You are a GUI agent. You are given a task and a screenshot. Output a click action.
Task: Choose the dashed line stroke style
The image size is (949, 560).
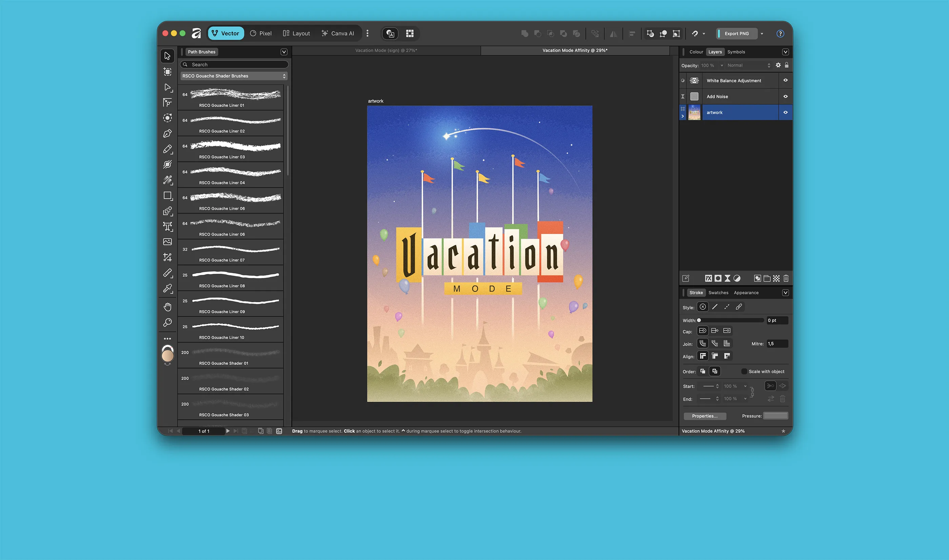pyautogui.click(x=727, y=307)
